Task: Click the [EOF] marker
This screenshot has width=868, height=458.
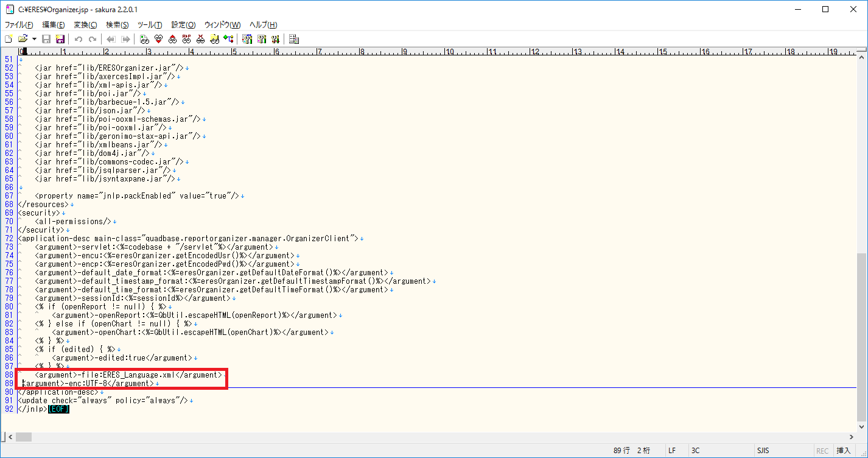Action: pos(58,409)
